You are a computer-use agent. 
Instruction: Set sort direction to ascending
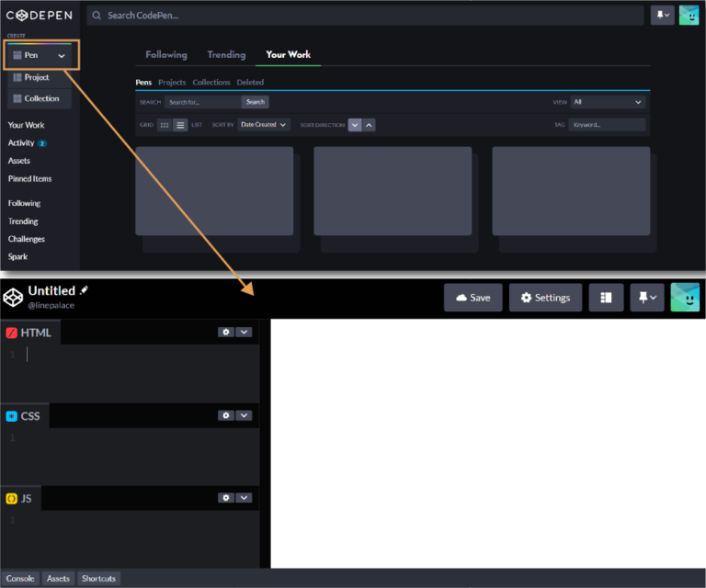(x=369, y=125)
